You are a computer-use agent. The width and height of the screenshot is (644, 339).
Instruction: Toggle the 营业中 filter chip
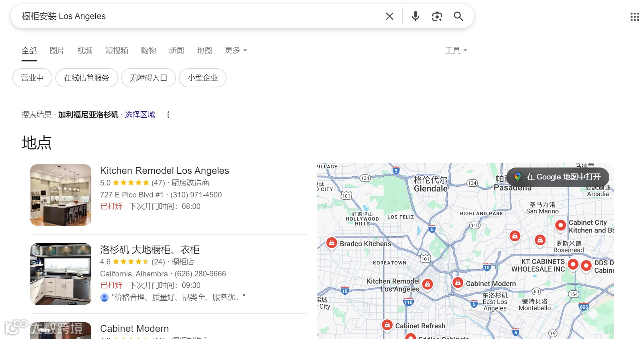click(x=32, y=78)
